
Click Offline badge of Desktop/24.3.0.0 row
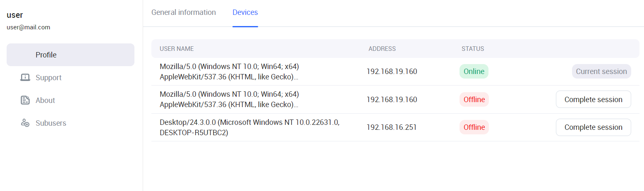coord(474,127)
